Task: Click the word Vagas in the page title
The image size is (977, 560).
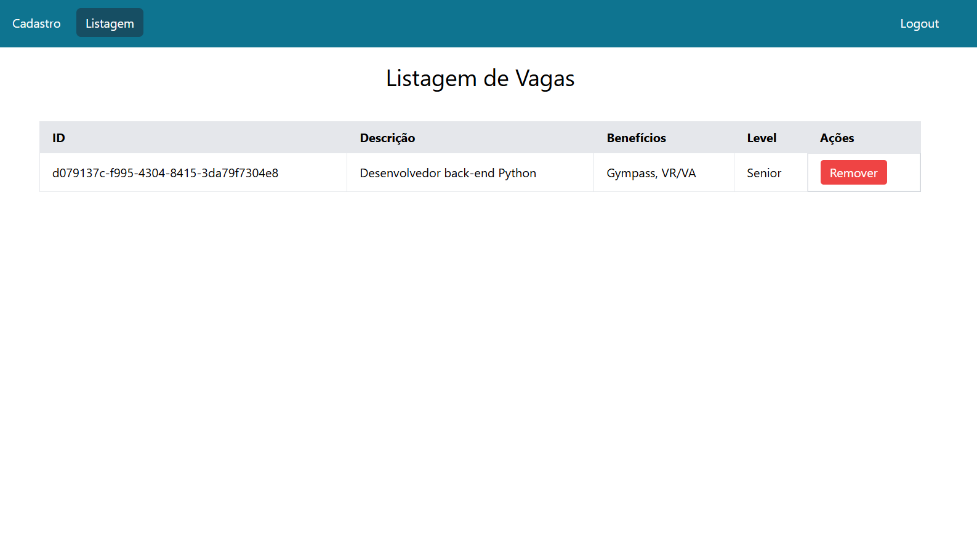Action: 544,79
